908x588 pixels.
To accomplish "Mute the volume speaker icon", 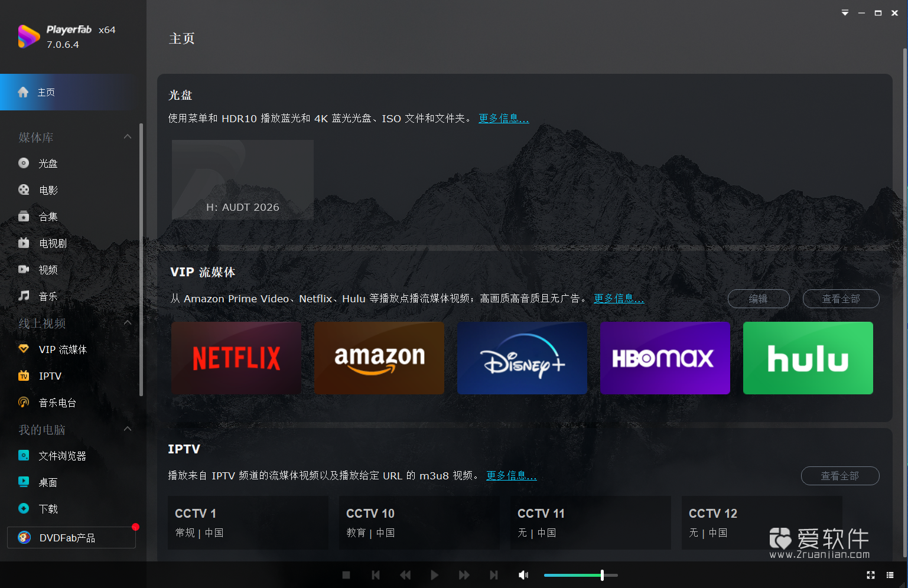I will click(523, 575).
